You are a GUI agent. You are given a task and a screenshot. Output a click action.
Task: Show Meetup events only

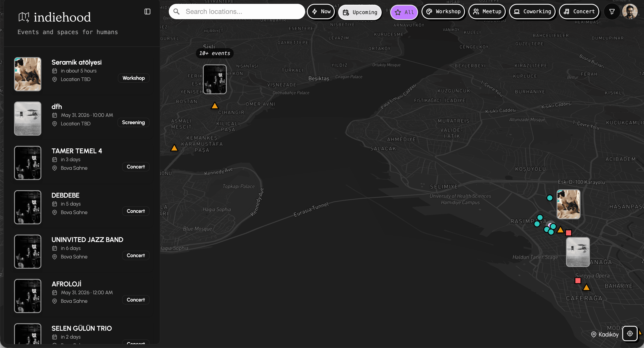487,12
